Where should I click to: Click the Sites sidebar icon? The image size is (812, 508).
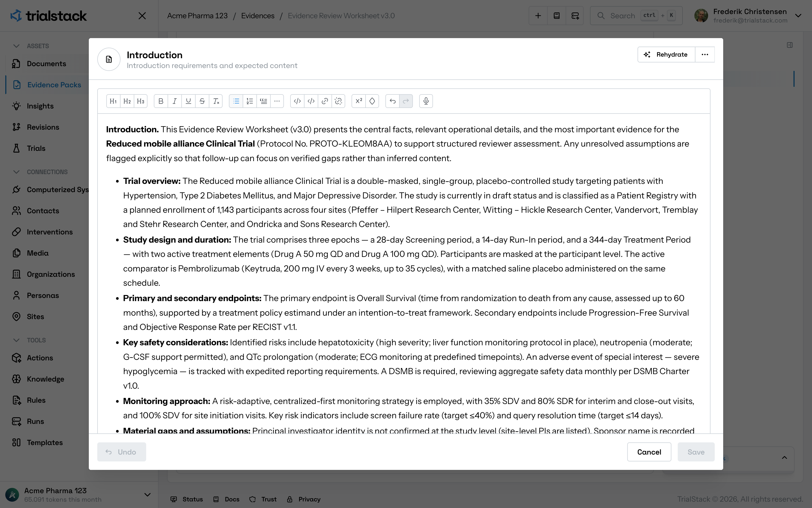[x=16, y=316]
